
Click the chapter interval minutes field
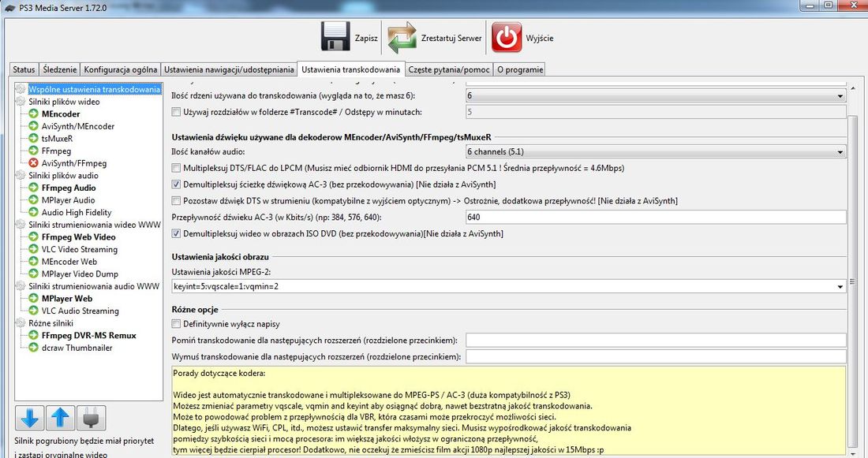[x=656, y=112]
